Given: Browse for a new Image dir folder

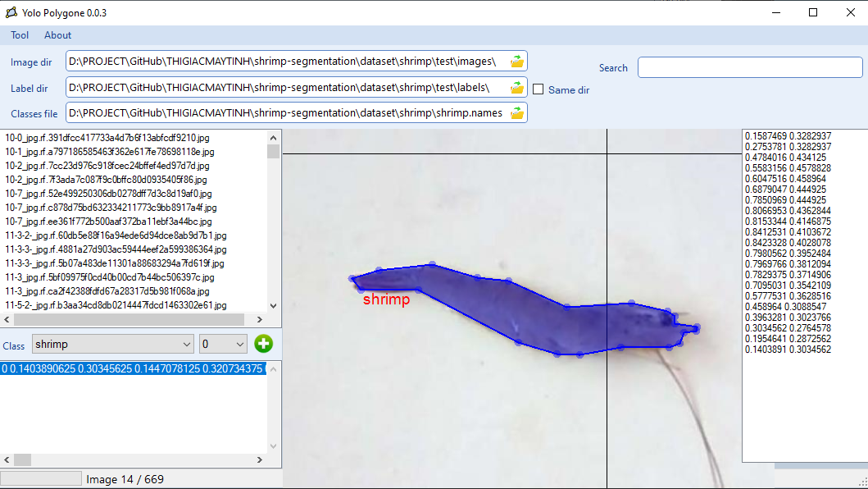Looking at the screenshot, I should pos(516,61).
